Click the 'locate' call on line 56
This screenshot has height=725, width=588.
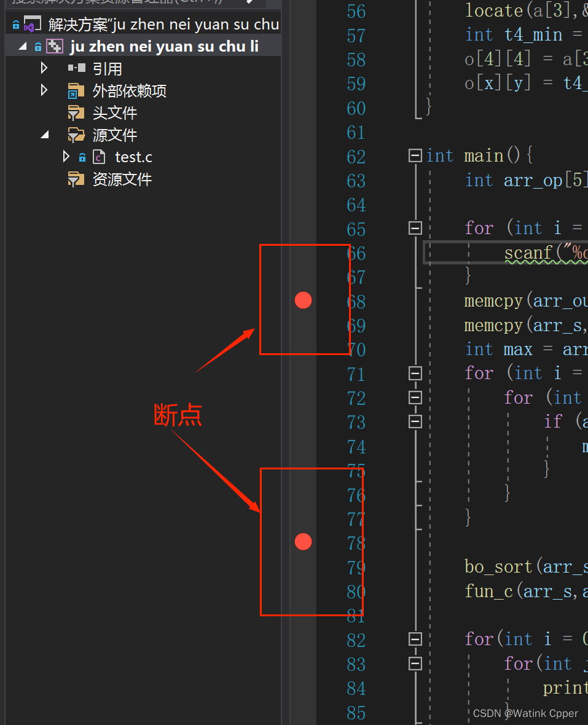coord(493,10)
